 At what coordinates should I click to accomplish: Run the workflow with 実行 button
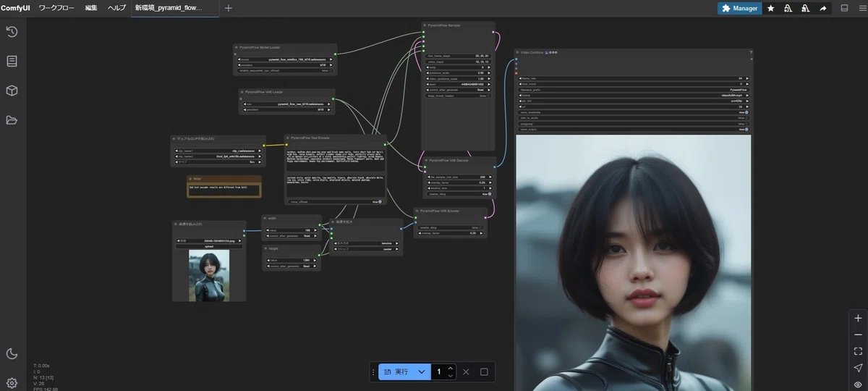click(396, 371)
